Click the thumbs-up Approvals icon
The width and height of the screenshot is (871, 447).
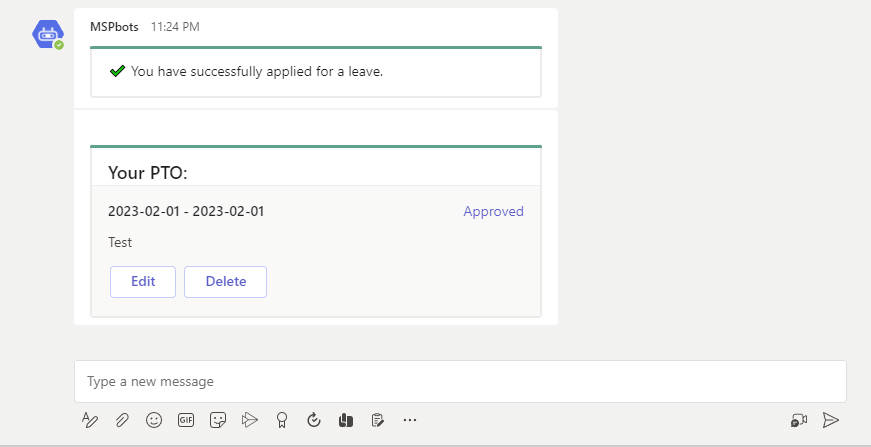[346, 420]
